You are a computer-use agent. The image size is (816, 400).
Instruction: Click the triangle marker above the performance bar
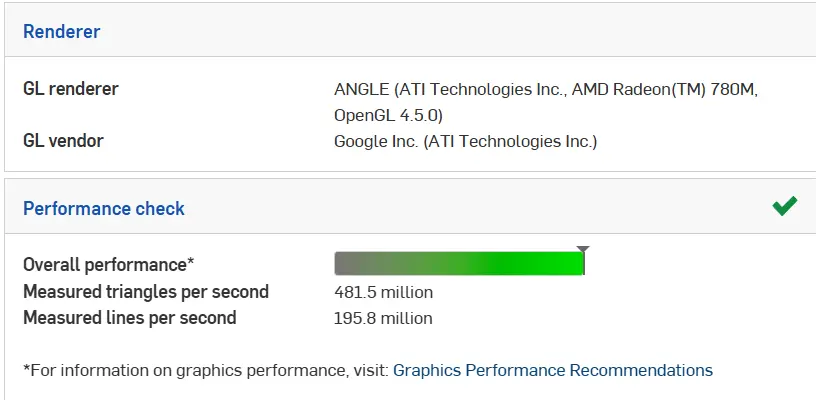coord(583,249)
